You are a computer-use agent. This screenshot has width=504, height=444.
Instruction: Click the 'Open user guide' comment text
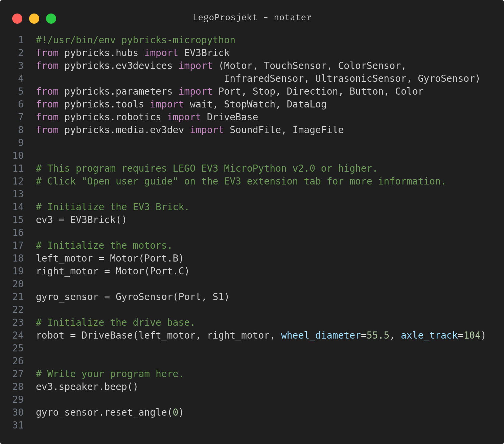130,181
